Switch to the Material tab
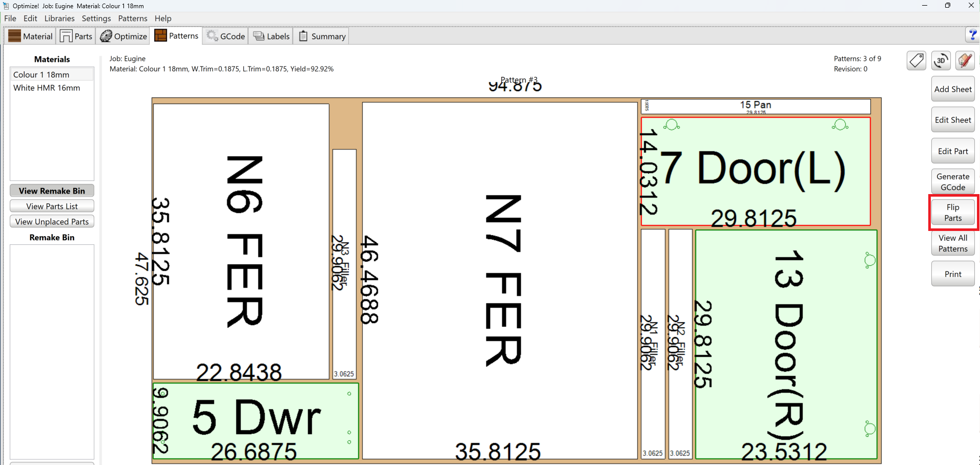The width and height of the screenshot is (980, 465). (31, 36)
